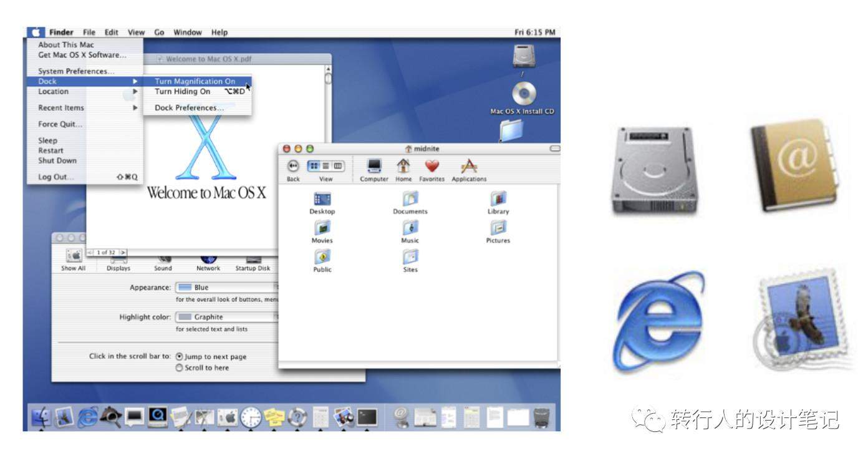The image size is (868, 458).
Task: Choose Turn Hiding On
Action: tap(197, 92)
